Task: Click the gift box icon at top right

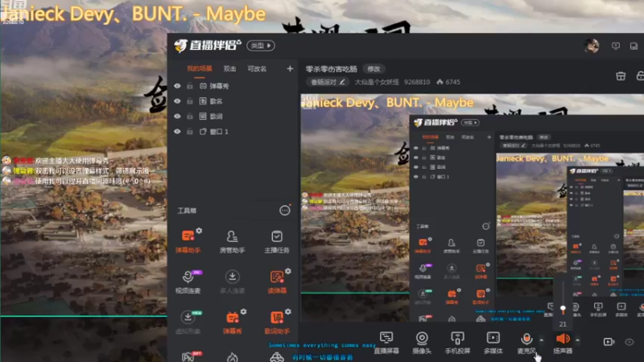Action: pos(621,76)
